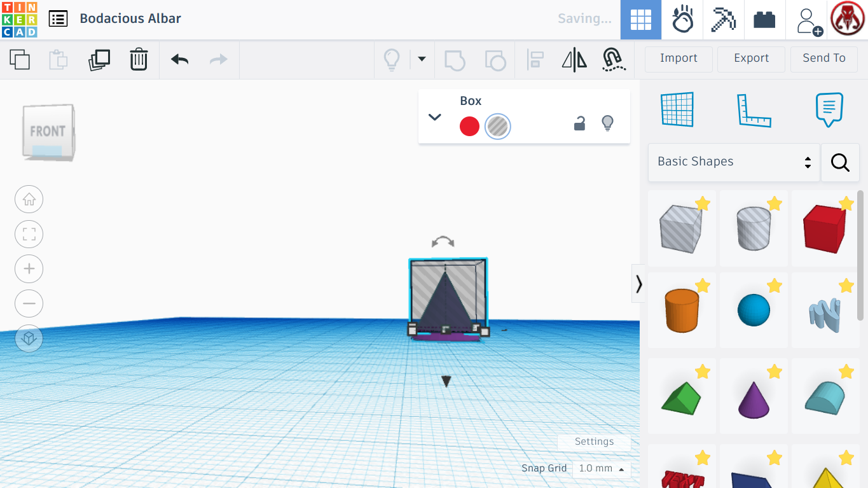
Task: Click the Zoom in button
Action: [x=29, y=269]
